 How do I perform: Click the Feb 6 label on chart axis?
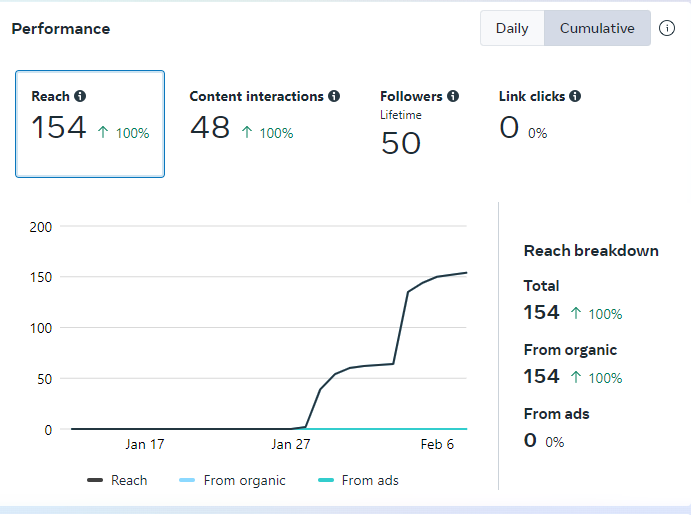pyautogui.click(x=436, y=444)
